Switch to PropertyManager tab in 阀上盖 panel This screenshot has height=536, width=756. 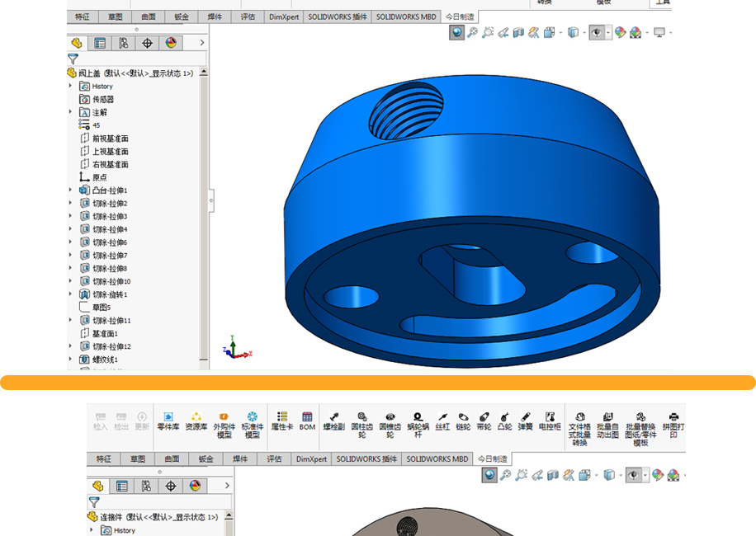(x=100, y=43)
